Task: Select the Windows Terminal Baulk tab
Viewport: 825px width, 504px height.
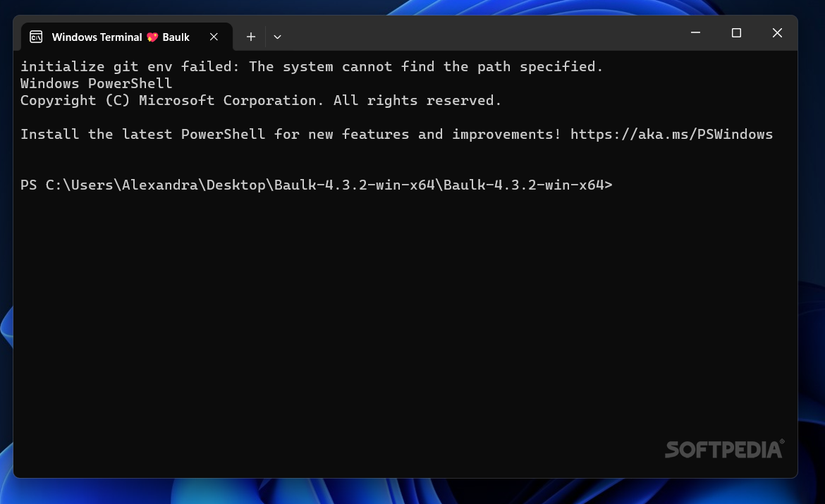Action: (126, 37)
